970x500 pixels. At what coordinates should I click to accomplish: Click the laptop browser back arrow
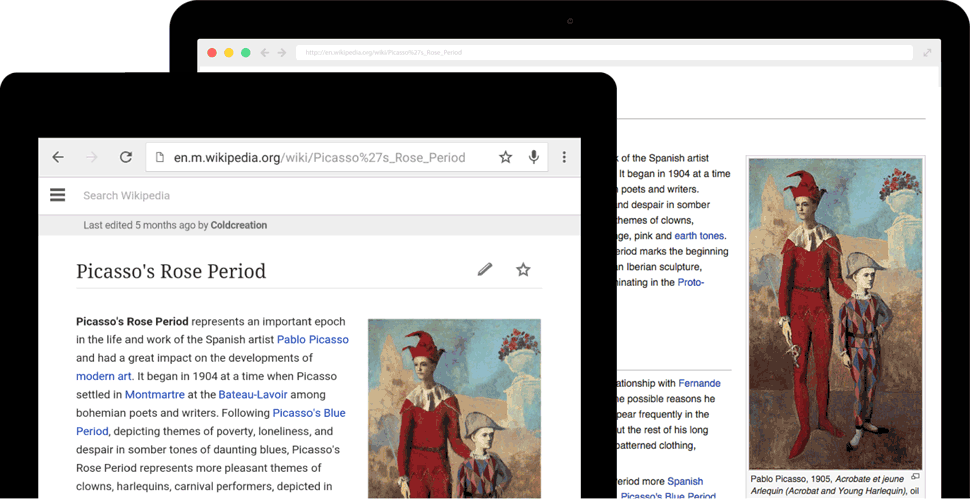pos(265,53)
